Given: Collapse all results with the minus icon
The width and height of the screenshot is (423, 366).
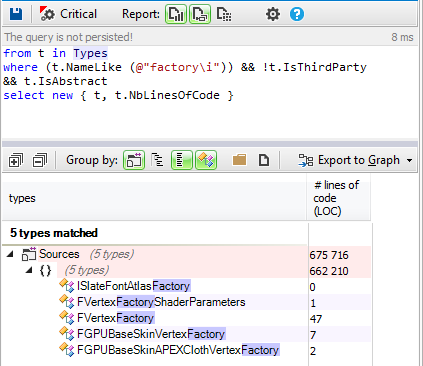Looking at the screenshot, I should 40,160.
